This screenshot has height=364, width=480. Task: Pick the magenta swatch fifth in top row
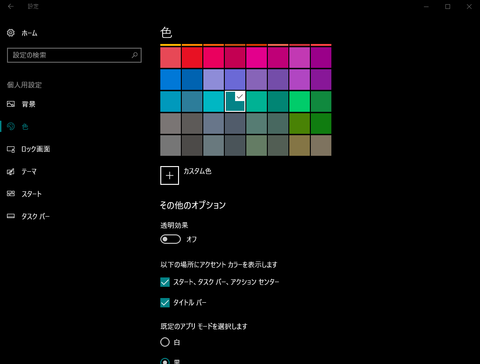pos(256,57)
